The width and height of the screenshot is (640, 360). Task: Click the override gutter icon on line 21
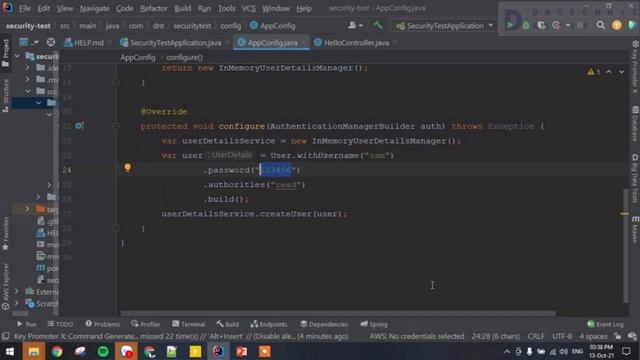point(79,126)
